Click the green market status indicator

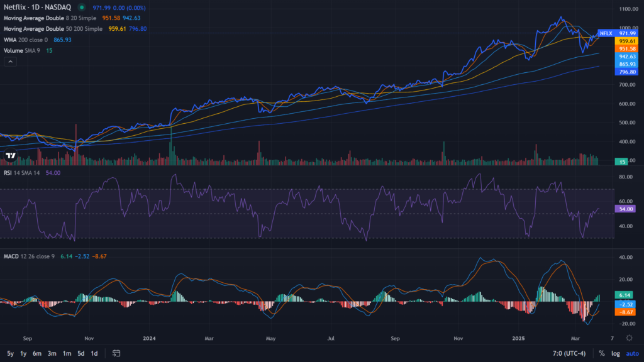click(x=82, y=7)
